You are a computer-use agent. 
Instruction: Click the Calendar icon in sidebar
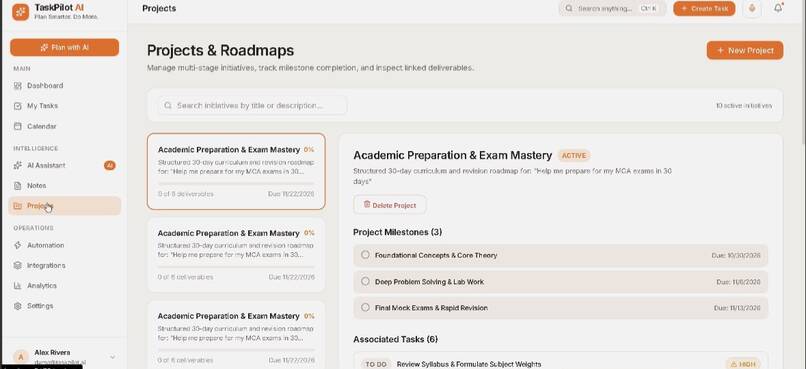click(17, 126)
